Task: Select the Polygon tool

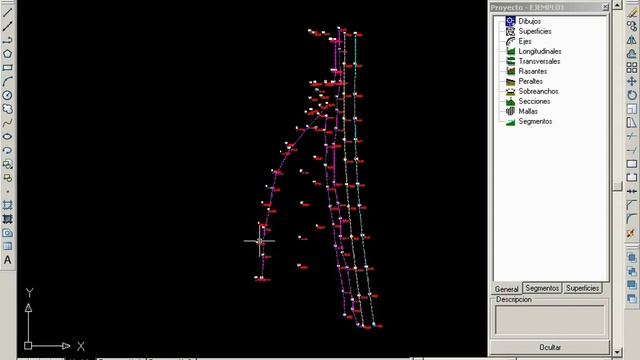Action: 7,54
